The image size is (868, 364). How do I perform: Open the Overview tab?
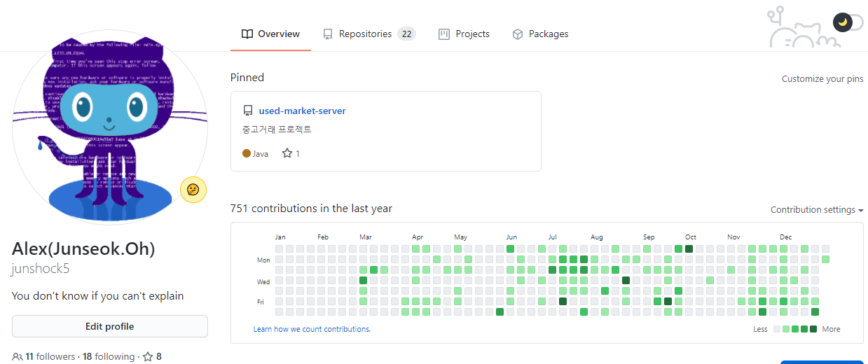click(271, 34)
